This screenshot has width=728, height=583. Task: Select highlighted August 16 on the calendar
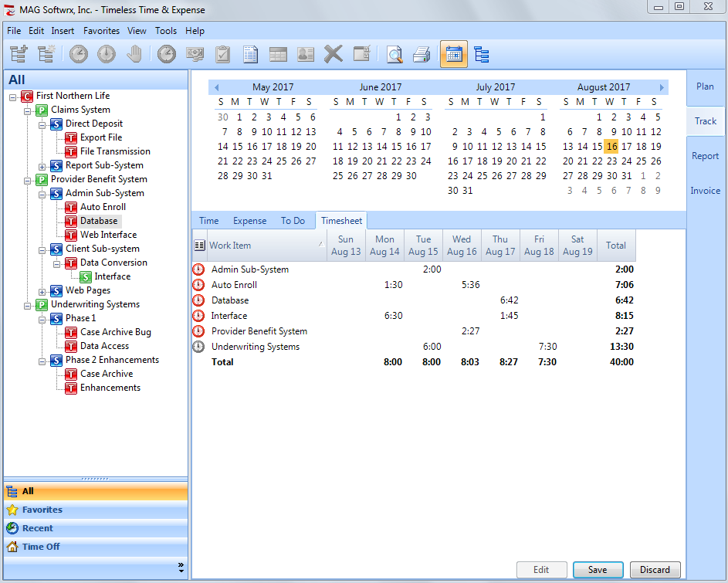coord(611,147)
